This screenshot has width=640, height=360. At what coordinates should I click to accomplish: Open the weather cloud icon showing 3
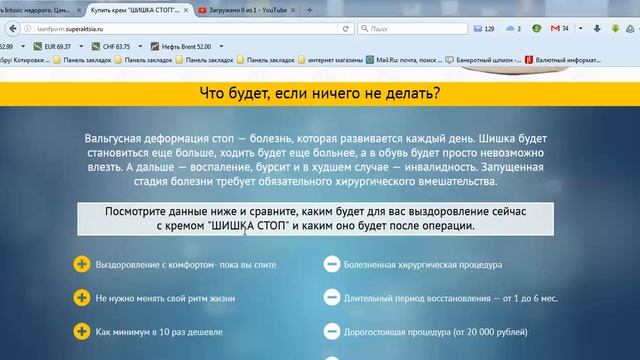pyautogui.click(x=510, y=29)
